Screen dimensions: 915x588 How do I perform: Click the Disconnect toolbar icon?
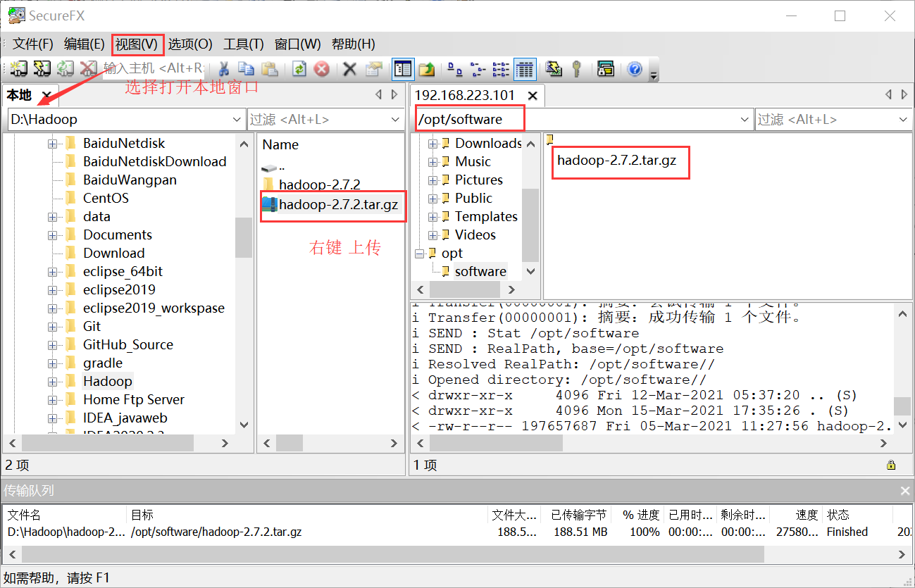[89, 68]
